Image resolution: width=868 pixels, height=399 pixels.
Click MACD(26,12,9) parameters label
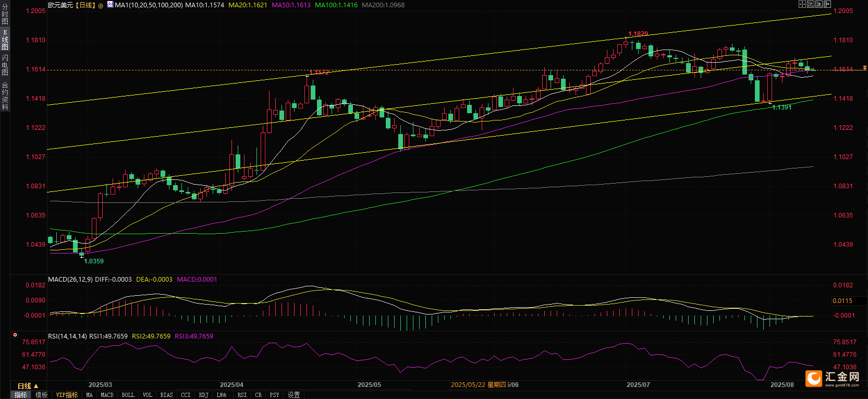click(x=70, y=280)
